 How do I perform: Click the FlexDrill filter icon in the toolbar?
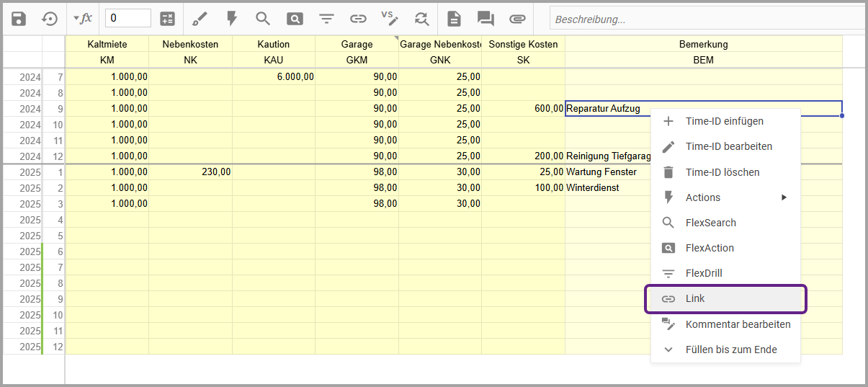pos(326,19)
